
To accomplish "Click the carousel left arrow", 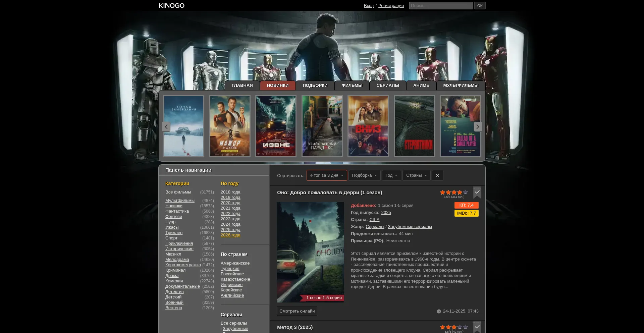I will click(x=166, y=127).
